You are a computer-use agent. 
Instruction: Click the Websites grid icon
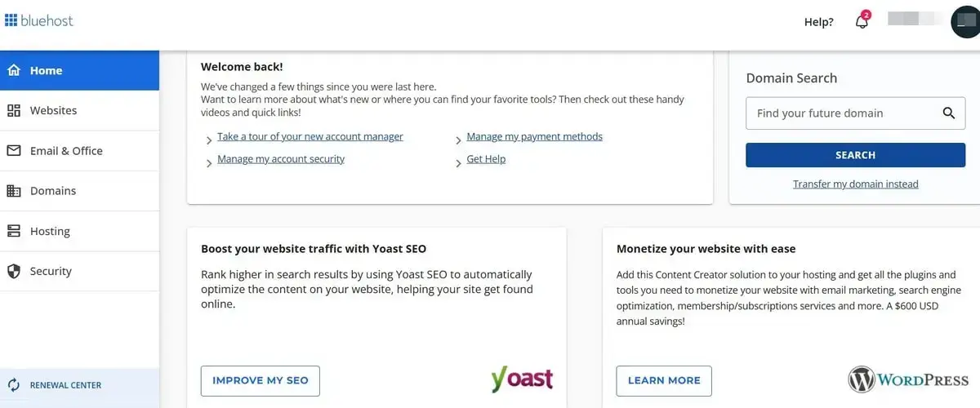point(14,110)
